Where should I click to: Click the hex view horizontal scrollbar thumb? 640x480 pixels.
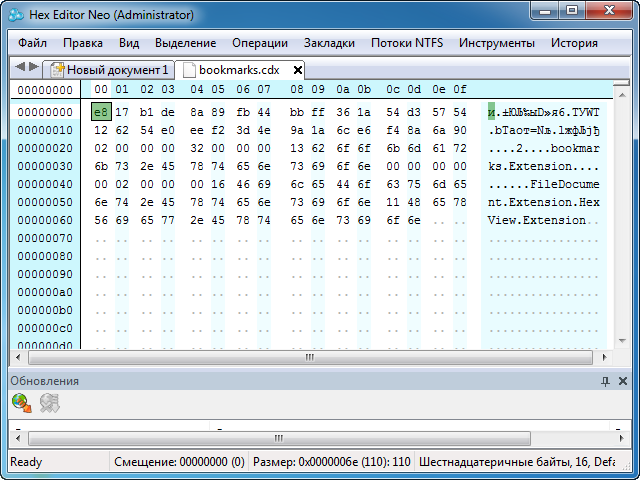point(308,356)
